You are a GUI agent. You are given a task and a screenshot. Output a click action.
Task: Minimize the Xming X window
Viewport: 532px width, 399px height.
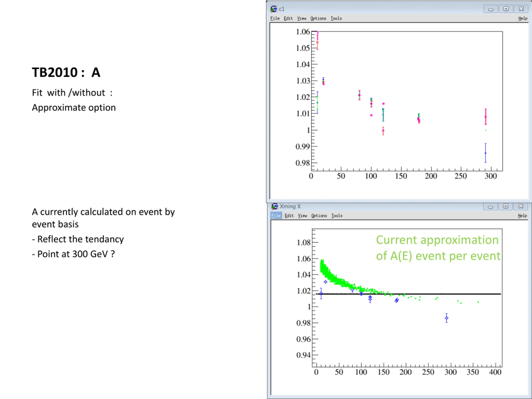coord(490,207)
